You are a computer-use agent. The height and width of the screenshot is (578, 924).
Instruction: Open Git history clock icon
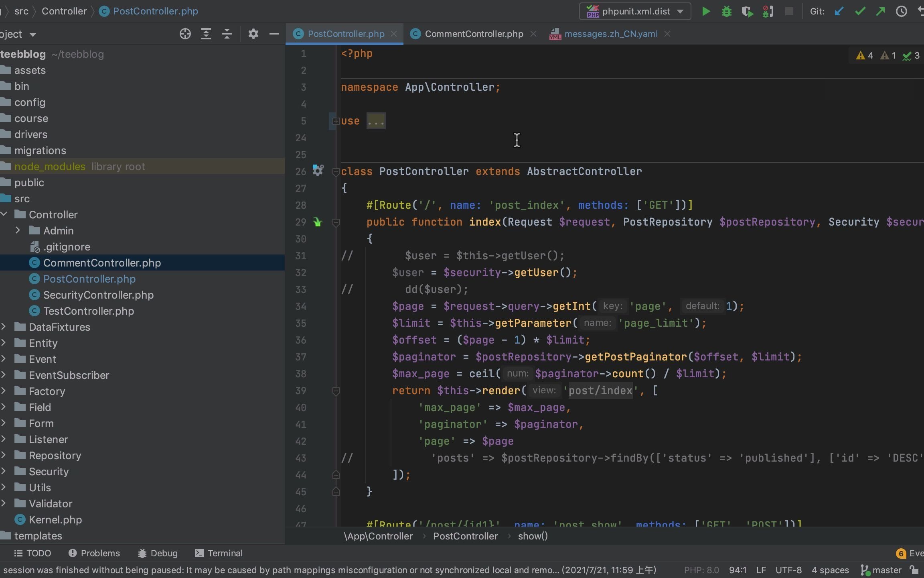coord(901,11)
